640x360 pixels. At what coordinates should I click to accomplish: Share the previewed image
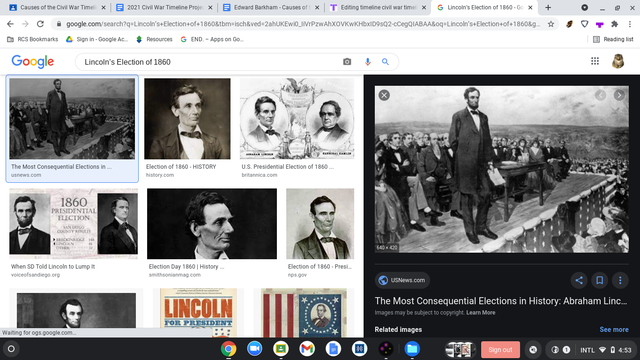coord(579,280)
